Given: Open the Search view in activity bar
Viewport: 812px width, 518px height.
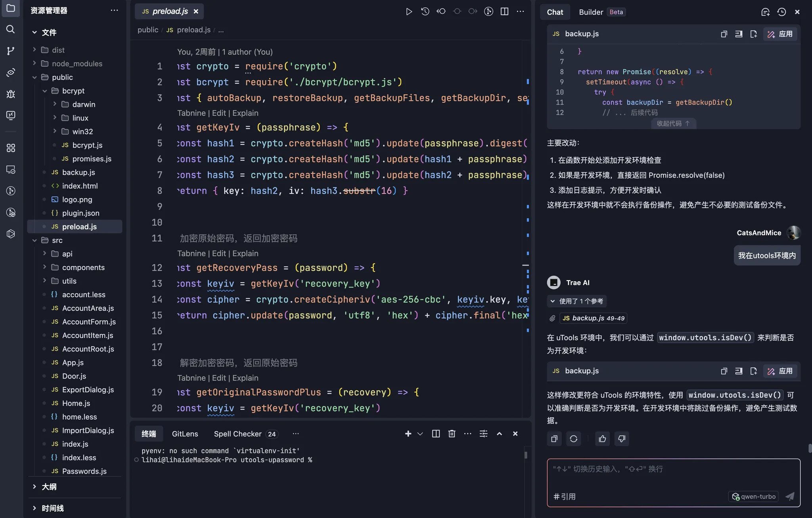Looking at the screenshot, I should [x=11, y=29].
